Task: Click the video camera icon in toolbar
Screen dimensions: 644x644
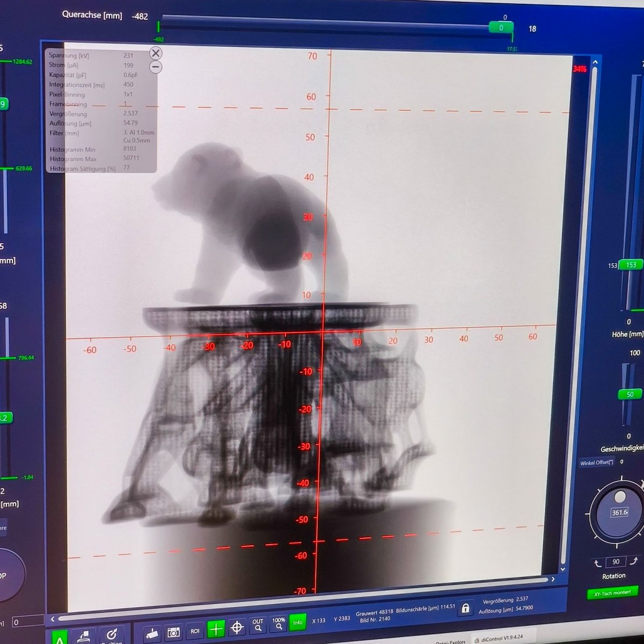Action: 152,631
